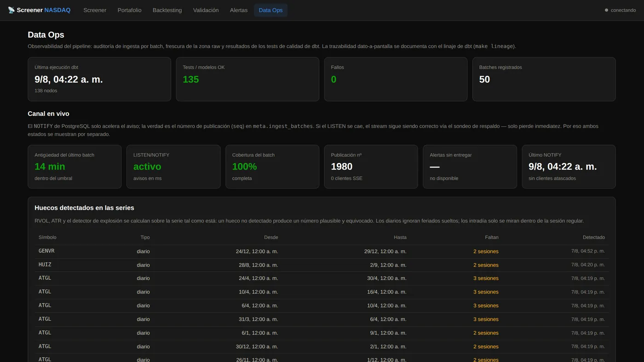Click the '31/3, 12:00 a. m.' Desde cell
The height and width of the screenshot is (362, 644).
point(259,319)
